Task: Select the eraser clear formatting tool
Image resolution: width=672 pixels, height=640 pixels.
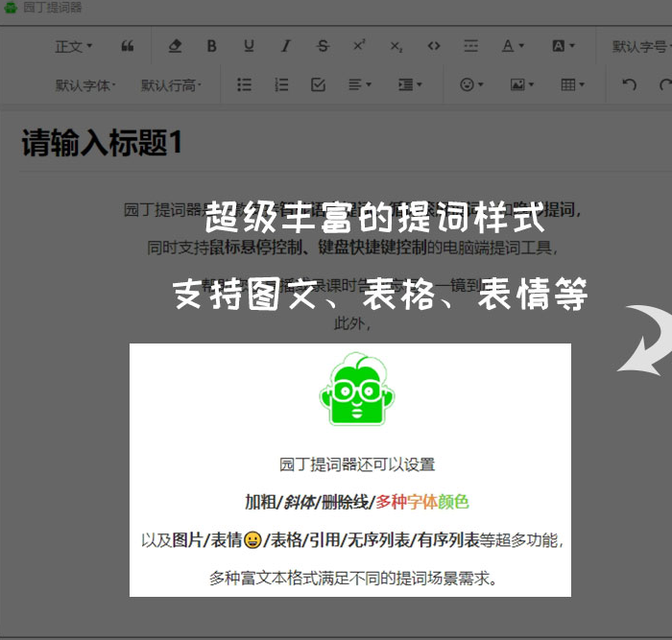Action: point(175,46)
